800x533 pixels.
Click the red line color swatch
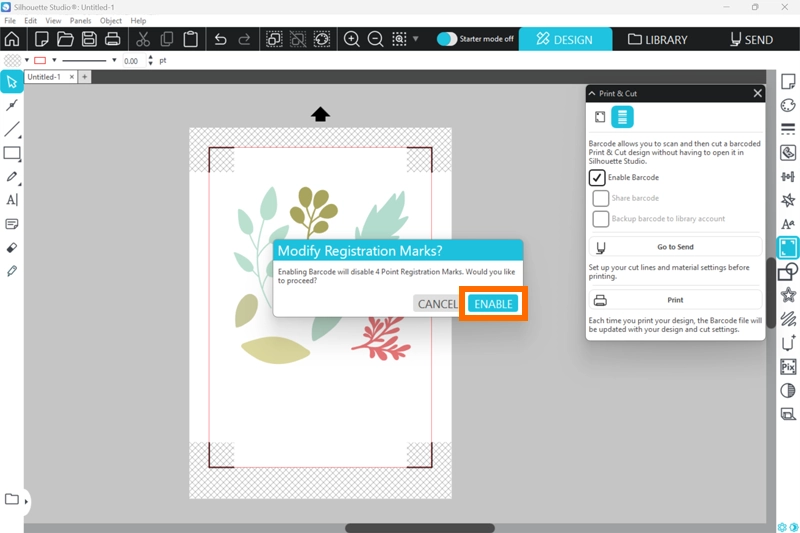coord(40,60)
